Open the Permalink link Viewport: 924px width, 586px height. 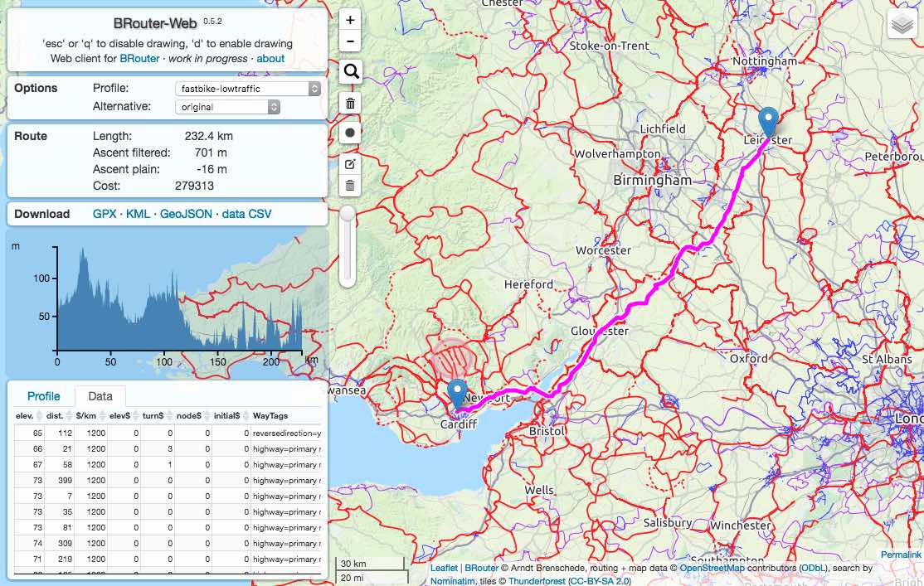point(901,555)
